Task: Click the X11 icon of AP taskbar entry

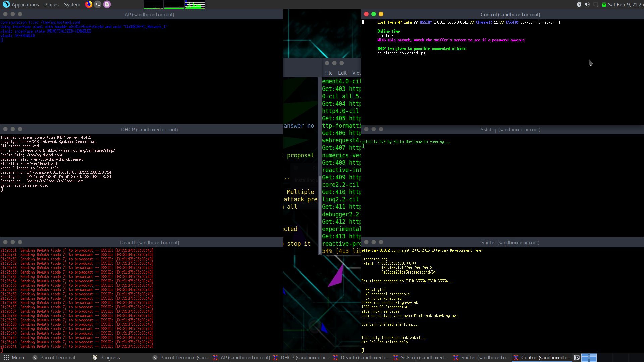Action: [215, 358]
